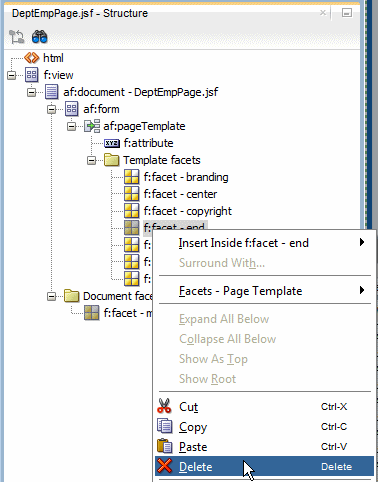Click Show As Top entry

point(265,359)
